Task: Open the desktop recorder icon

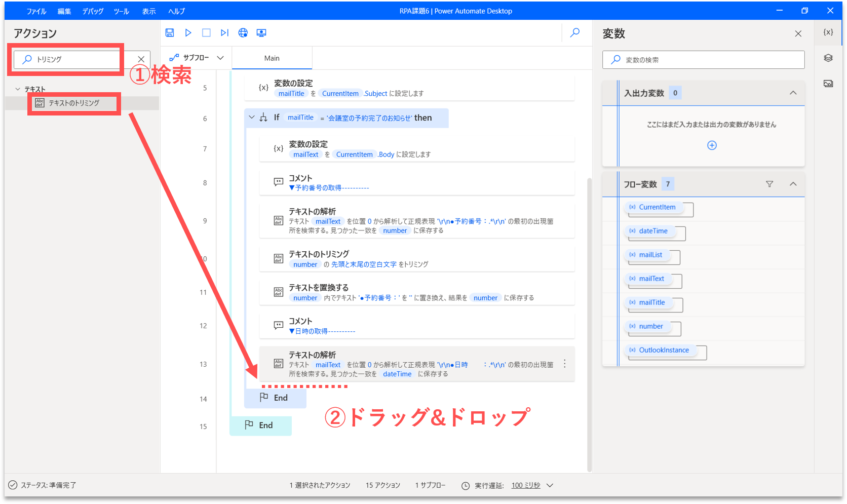Action: [x=261, y=33]
